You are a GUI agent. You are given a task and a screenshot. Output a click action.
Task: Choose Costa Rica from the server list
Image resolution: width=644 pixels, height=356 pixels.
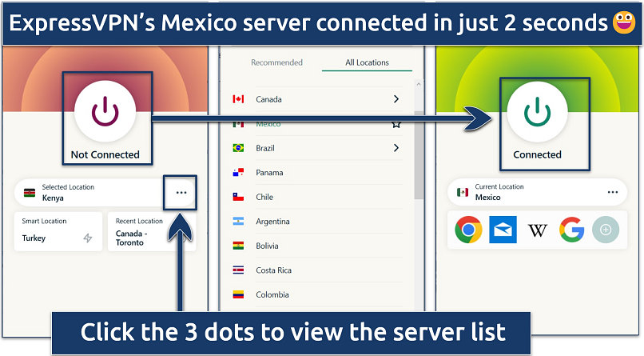click(x=317, y=270)
